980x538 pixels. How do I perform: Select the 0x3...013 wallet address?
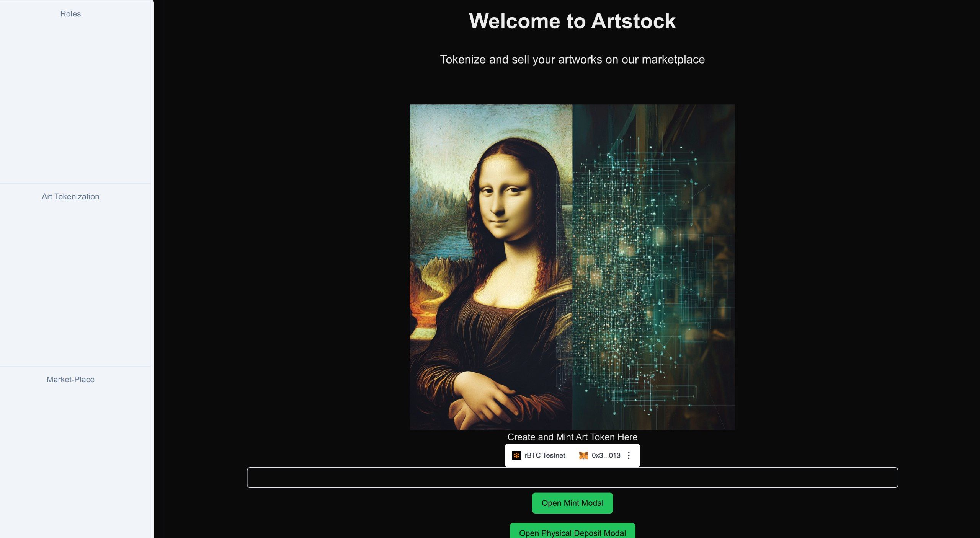606,455
